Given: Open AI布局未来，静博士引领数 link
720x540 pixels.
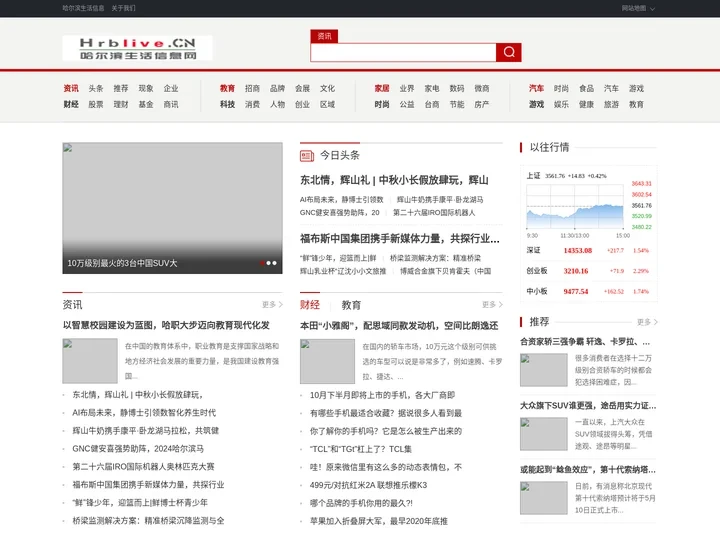Looking at the screenshot, I should [342, 200].
